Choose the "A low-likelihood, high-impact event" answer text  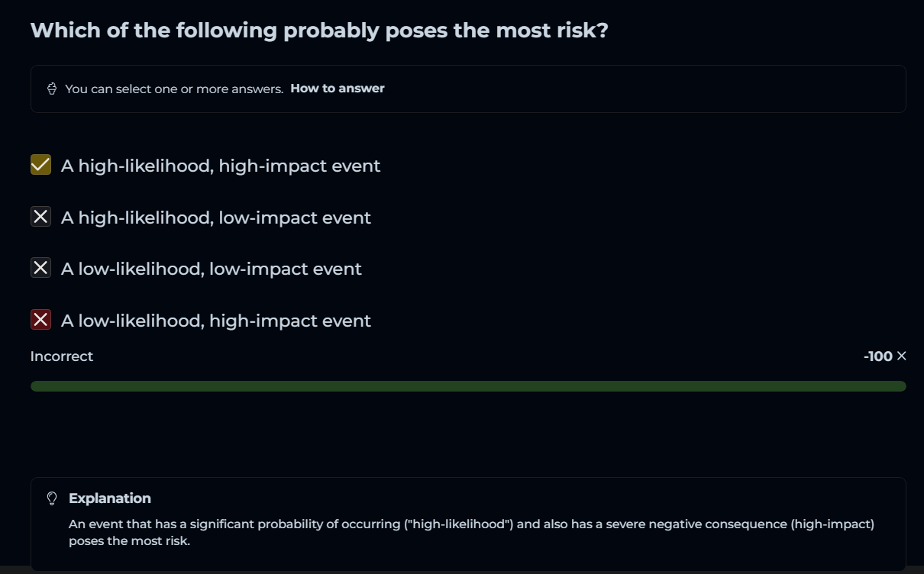click(x=215, y=321)
